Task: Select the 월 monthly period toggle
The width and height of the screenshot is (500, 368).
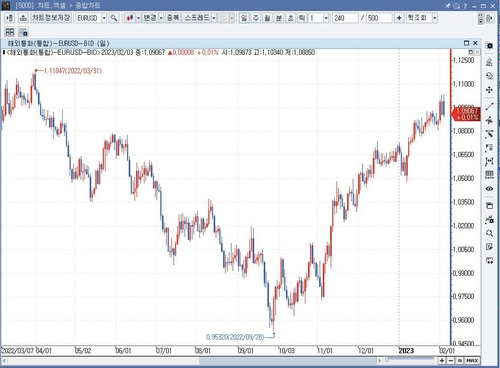Action: click(x=267, y=18)
